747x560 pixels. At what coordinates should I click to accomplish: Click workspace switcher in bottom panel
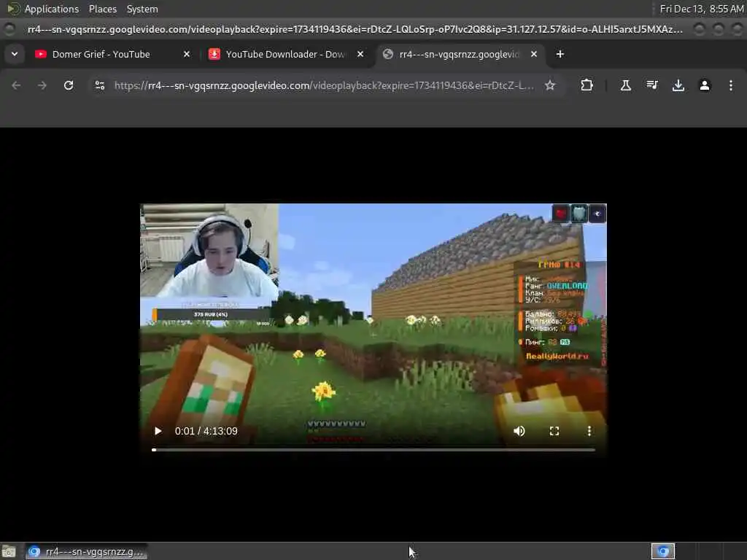(x=663, y=551)
